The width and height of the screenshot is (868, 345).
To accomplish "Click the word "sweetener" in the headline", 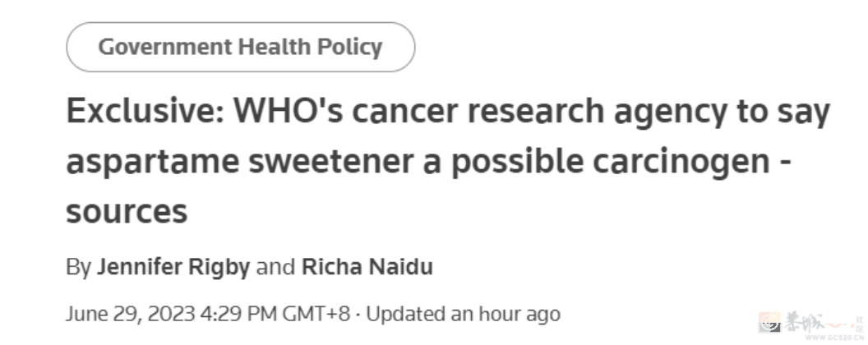I will 331,162.
